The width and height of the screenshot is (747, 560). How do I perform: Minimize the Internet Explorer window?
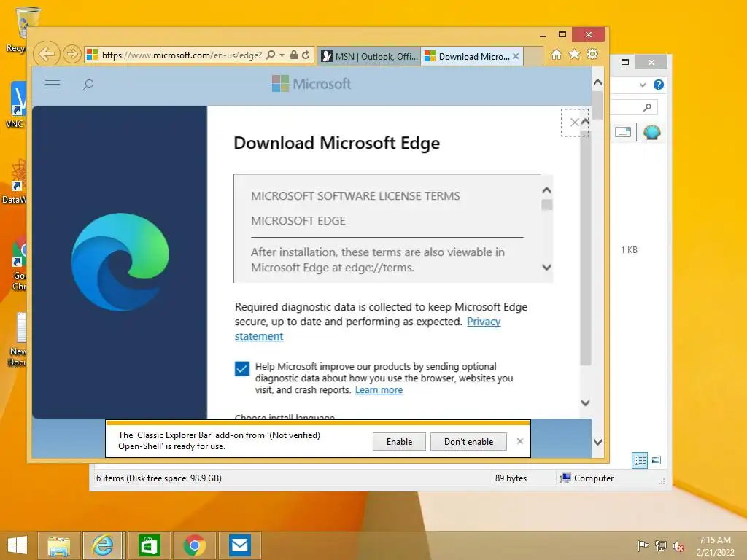[543, 34]
